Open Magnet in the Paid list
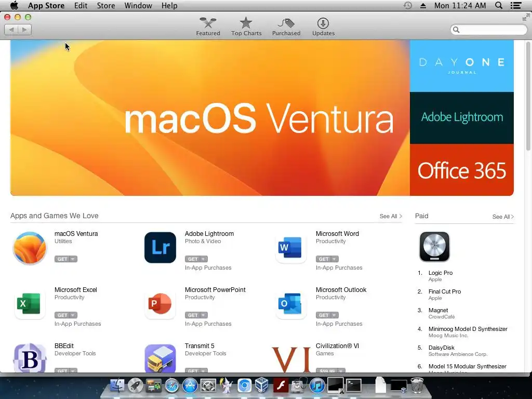The height and width of the screenshot is (399, 532). point(438,310)
